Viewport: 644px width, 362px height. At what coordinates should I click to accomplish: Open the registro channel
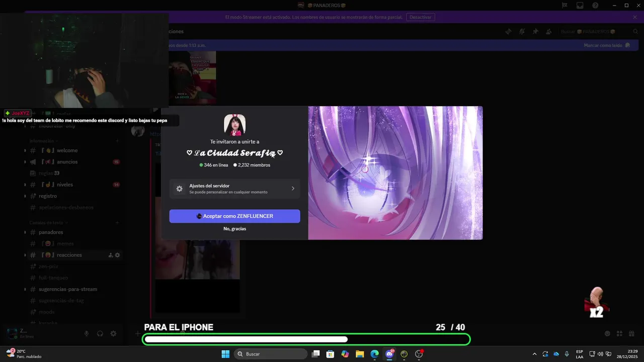[x=73, y=196]
